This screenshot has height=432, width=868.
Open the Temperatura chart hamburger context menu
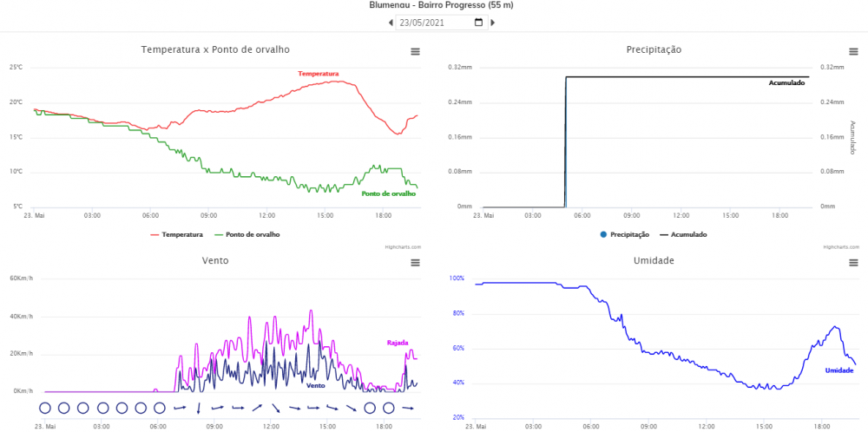click(x=415, y=52)
